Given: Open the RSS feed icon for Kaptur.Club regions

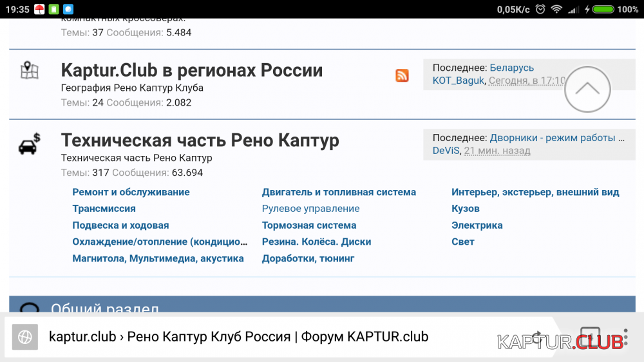Looking at the screenshot, I should pos(402,75).
